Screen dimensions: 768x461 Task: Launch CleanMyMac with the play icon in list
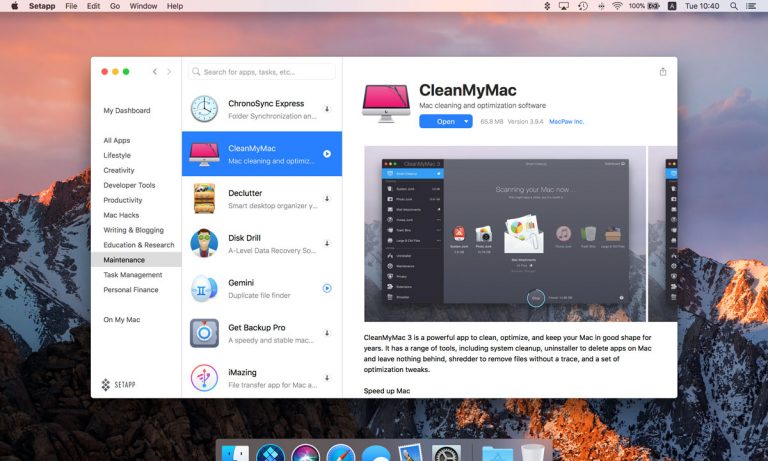[x=327, y=154]
